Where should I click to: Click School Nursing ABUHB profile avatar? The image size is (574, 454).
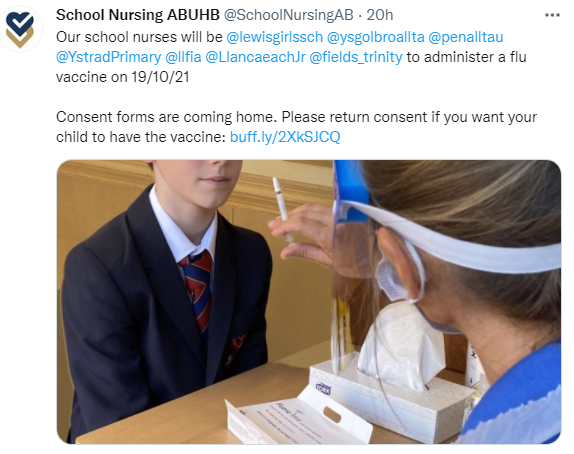[x=20, y=29]
